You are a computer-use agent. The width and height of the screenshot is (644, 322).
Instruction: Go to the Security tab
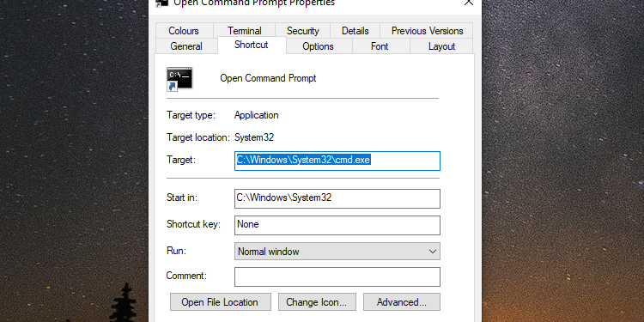click(303, 31)
